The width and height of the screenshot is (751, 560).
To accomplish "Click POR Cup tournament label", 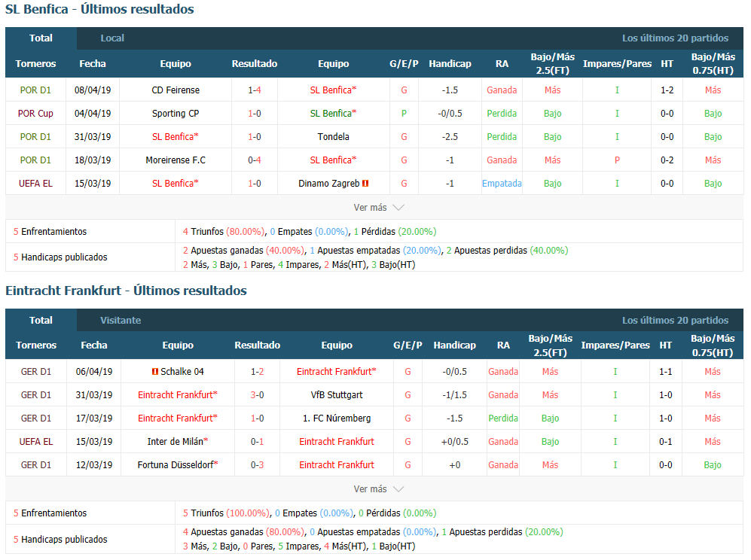I will (35, 114).
